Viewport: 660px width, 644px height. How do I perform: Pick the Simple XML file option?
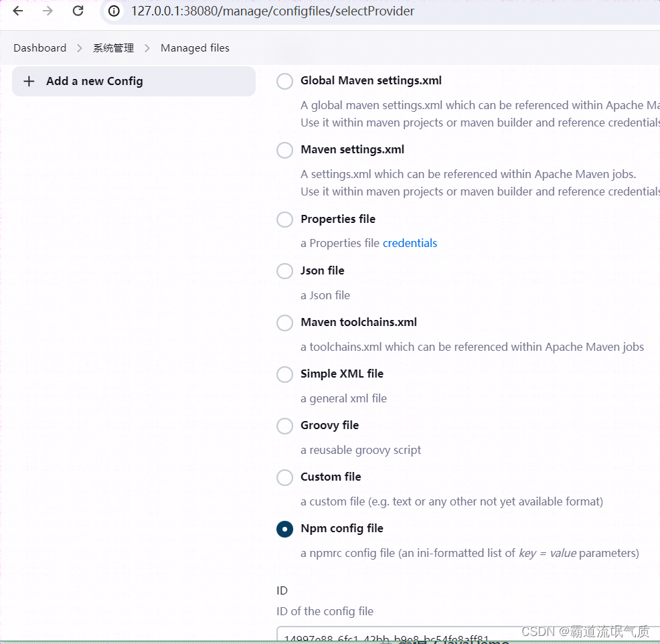(x=284, y=374)
